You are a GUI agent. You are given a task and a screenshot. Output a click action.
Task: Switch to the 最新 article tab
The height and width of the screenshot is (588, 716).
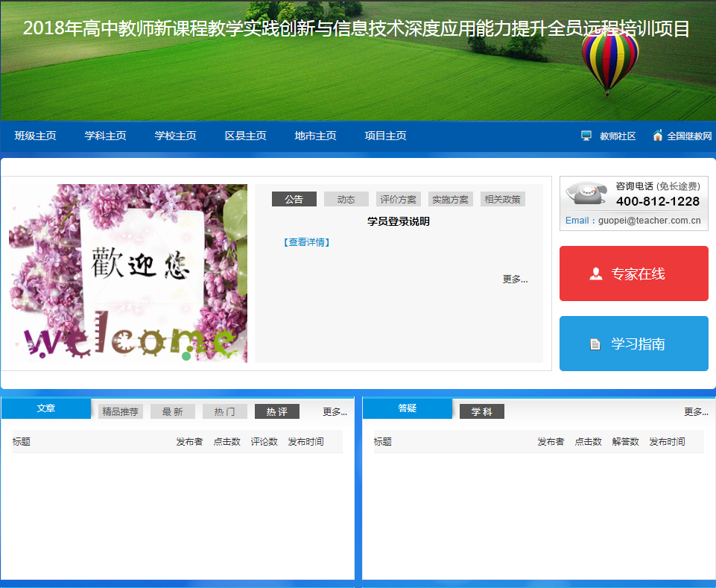(x=173, y=411)
